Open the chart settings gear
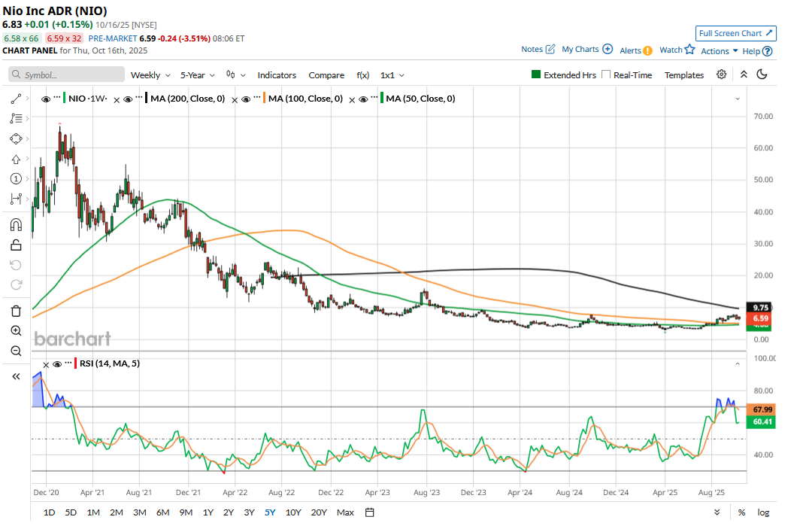Viewport: 812px width, 532px height. tap(721, 74)
